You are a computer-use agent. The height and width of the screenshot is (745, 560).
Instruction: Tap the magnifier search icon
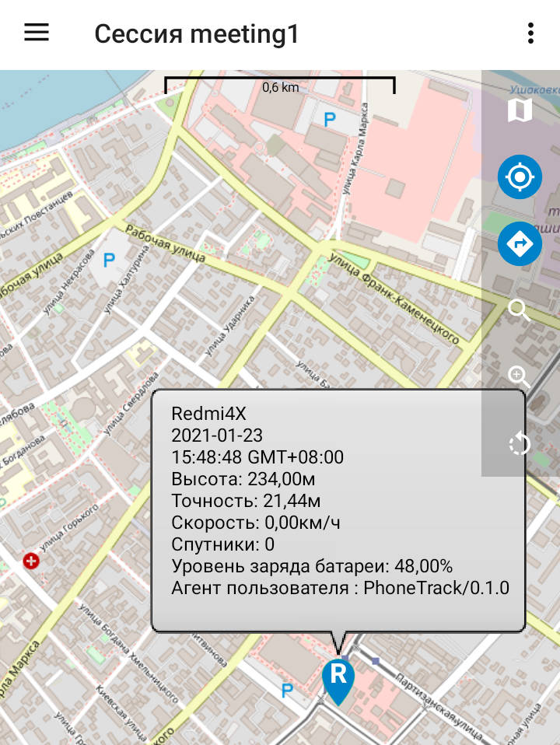[x=519, y=311]
